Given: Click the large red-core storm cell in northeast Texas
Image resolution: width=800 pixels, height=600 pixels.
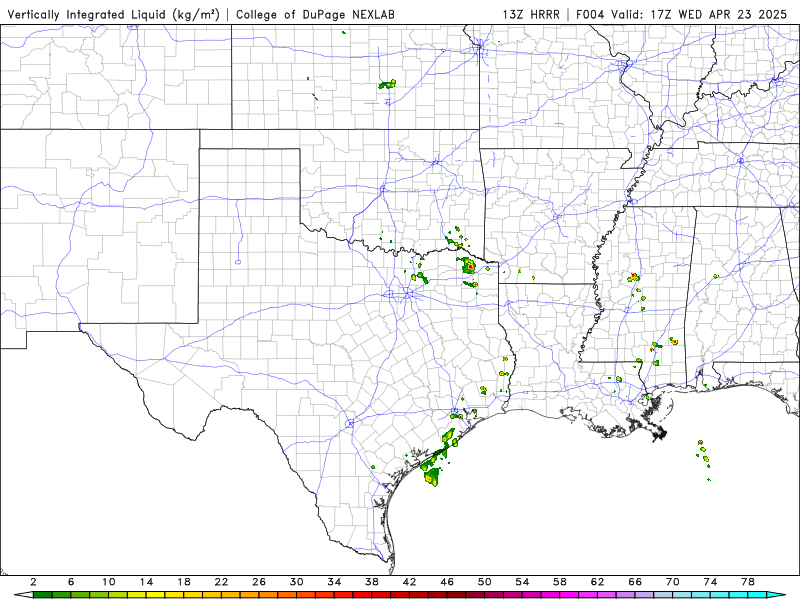Looking at the screenshot, I should pos(468,266).
